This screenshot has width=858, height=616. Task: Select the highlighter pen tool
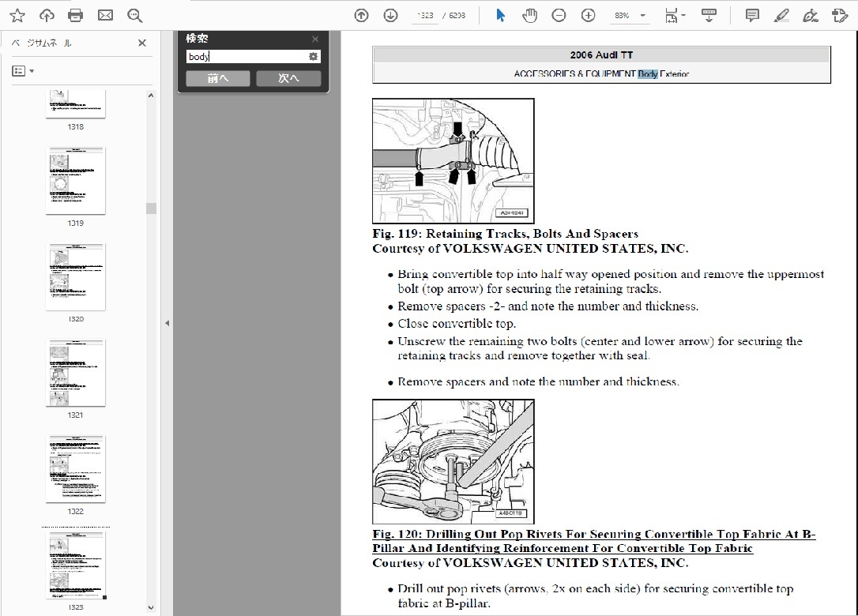pyautogui.click(x=781, y=15)
